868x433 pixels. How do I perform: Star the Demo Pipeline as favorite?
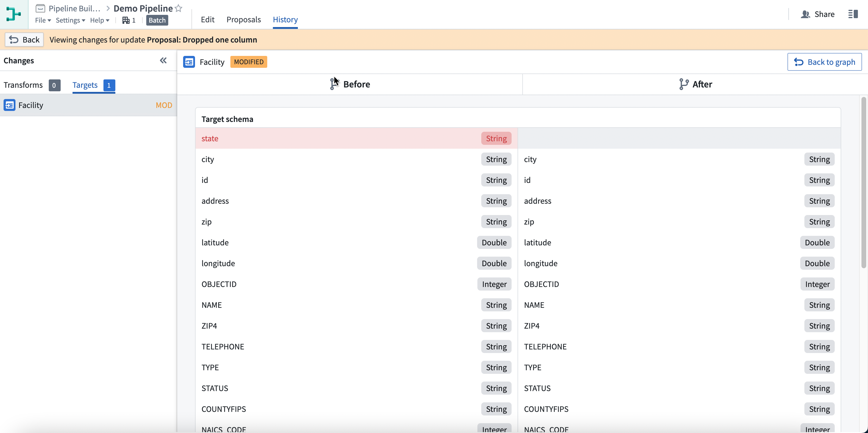(178, 8)
